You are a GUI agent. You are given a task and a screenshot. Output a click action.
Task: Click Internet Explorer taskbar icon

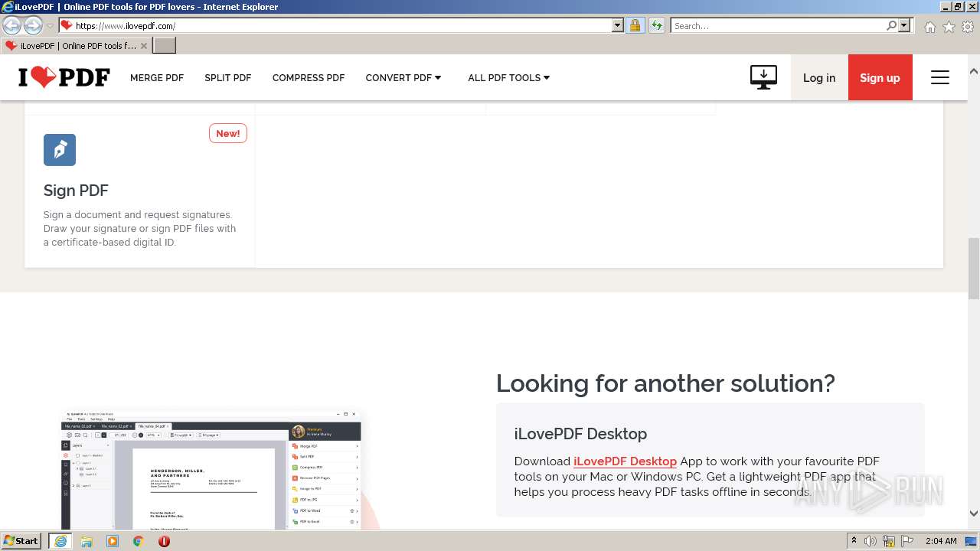[60, 541]
